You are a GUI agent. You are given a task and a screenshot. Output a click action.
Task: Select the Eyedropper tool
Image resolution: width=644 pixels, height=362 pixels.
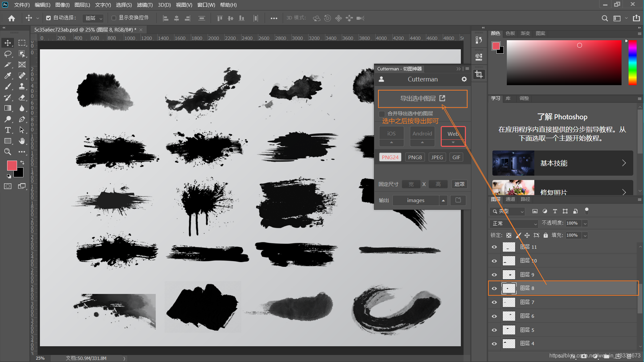(8, 76)
